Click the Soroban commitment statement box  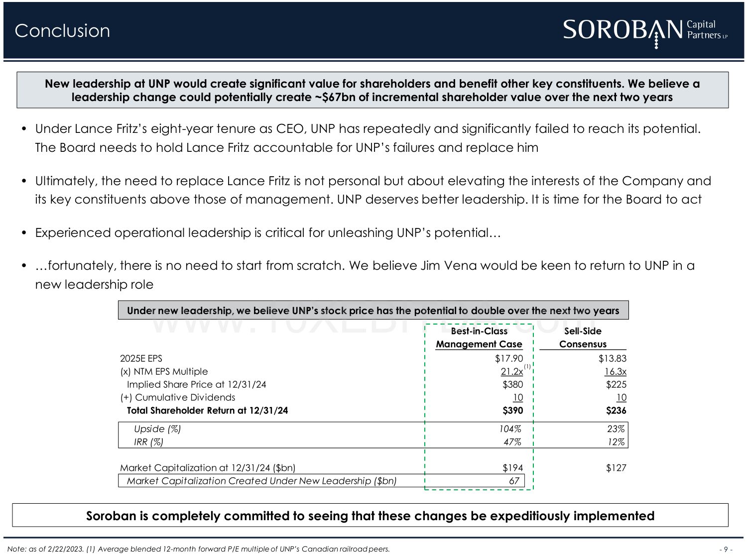pyautogui.click(x=370, y=516)
